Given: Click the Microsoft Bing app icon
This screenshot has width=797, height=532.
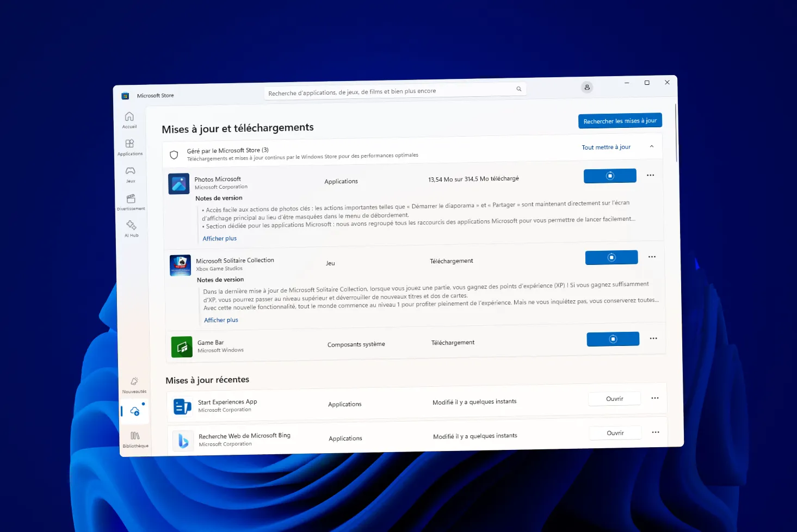Looking at the screenshot, I should 183,441.
